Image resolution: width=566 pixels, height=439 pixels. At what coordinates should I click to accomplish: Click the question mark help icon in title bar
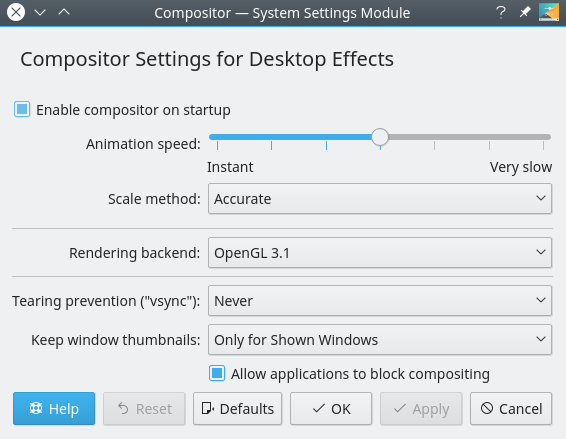click(x=501, y=13)
